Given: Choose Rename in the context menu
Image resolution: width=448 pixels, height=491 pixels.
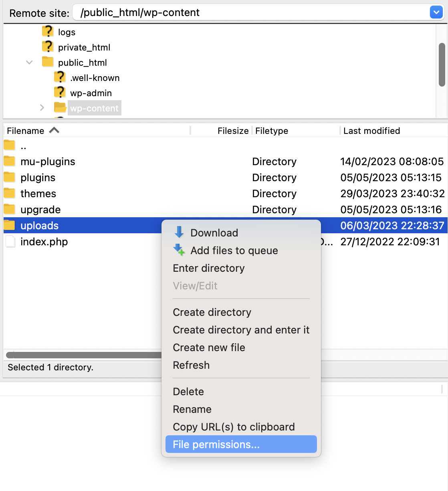Looking at the screenshot, I should 192,409.
